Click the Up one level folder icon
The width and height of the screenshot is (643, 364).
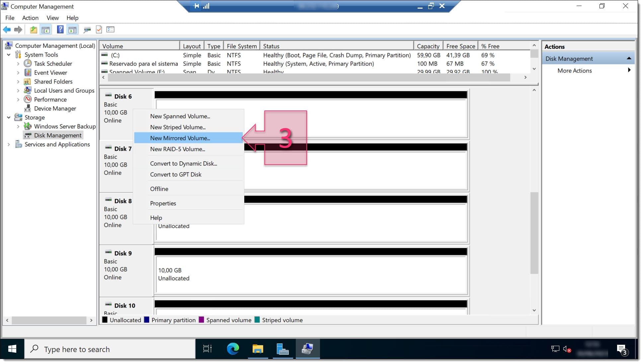point(34,30)
